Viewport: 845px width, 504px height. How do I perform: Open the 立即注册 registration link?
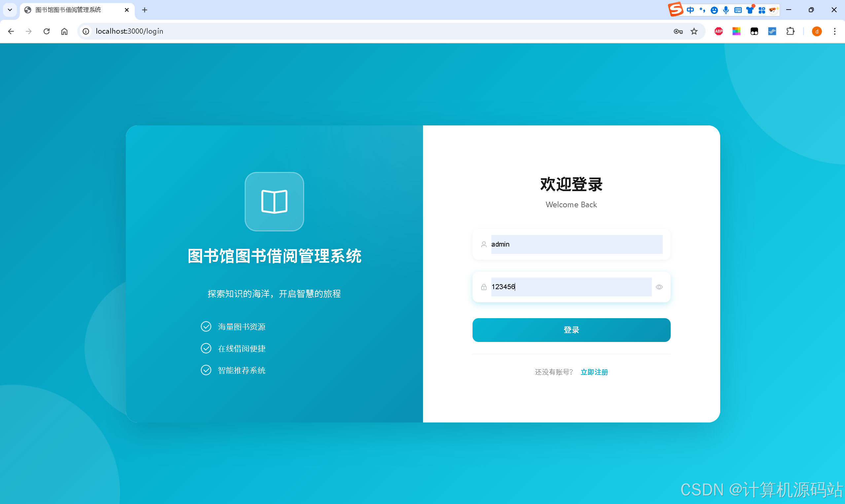[594, 372]
